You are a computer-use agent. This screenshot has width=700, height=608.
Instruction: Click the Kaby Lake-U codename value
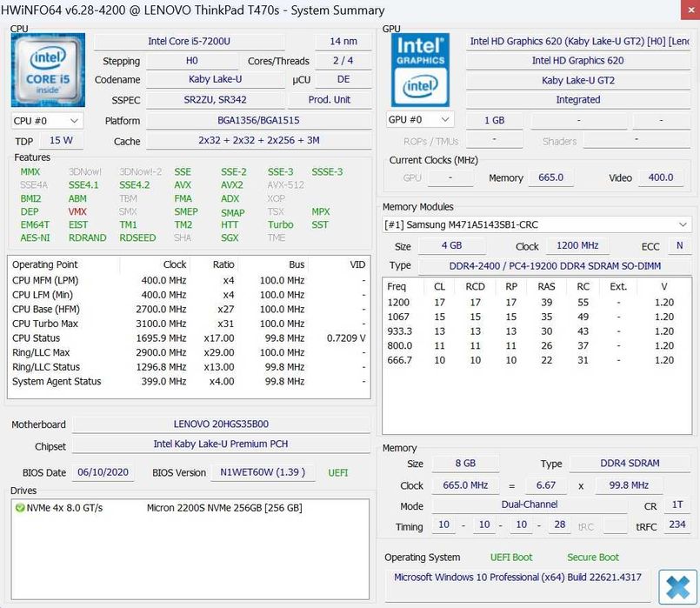(x=215, y=79)
